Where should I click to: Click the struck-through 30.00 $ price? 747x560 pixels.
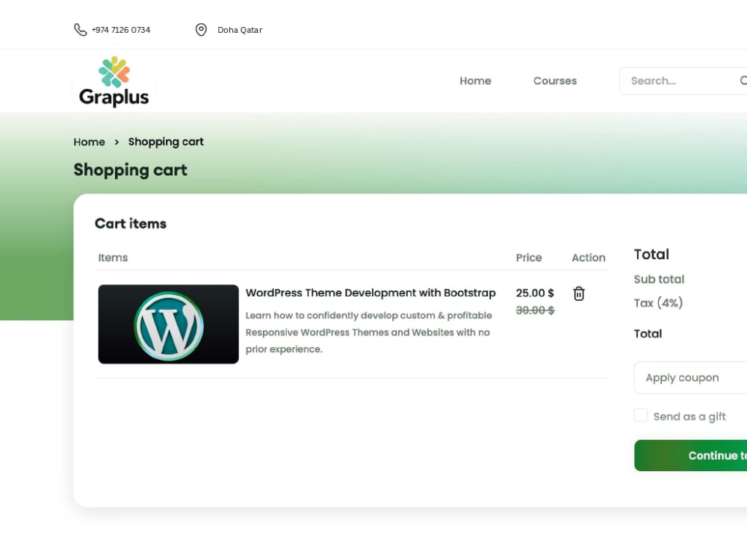(x=535, y=311)
